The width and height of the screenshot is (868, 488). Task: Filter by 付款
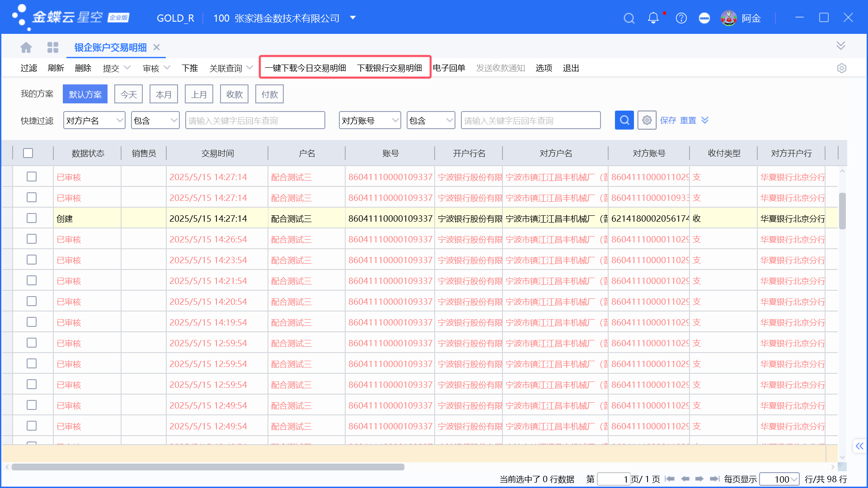(x=270, y=94)
